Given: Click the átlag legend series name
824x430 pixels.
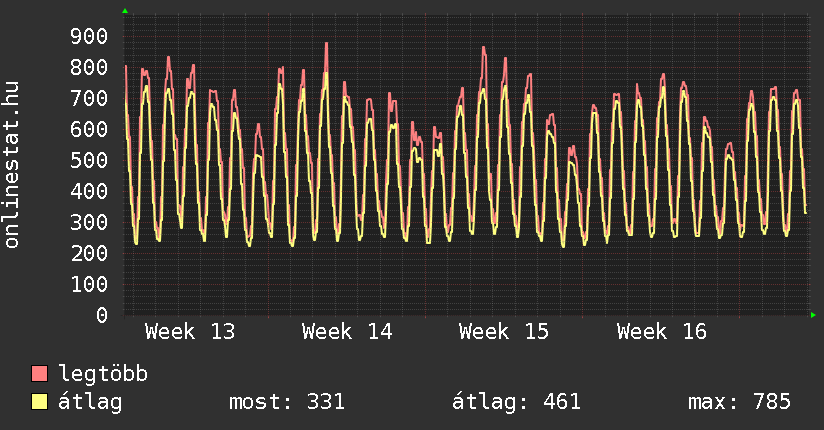Looking at the screenshot, I should (91, 402).
